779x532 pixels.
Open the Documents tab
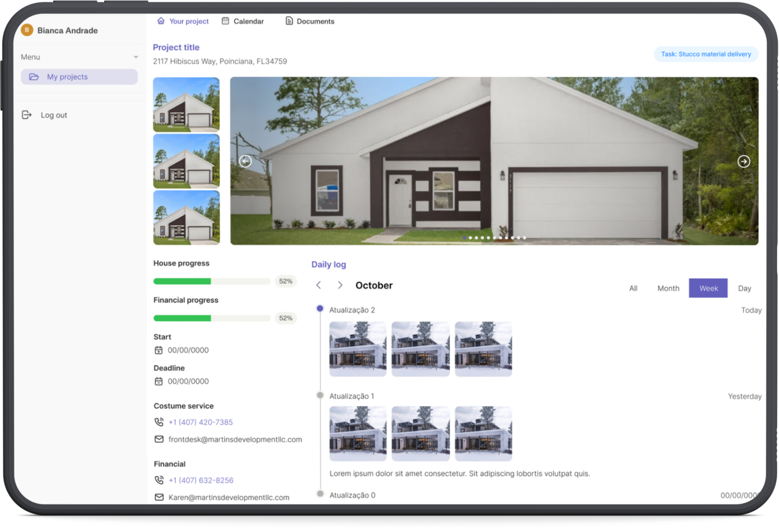point(310,21)
